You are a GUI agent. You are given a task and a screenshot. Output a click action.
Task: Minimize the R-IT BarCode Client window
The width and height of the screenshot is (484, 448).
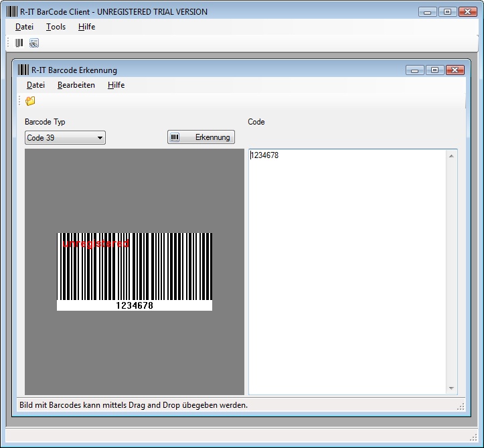(428, 12)
